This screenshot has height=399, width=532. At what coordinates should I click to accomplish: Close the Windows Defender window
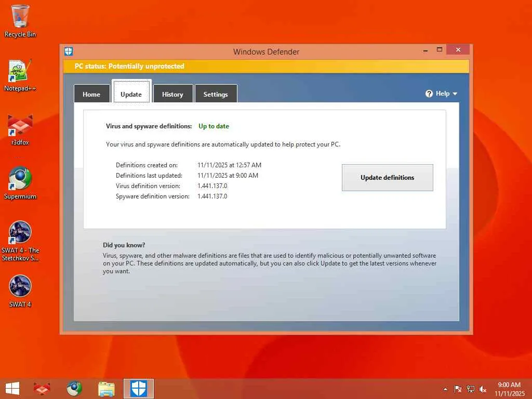click(458, 50)
